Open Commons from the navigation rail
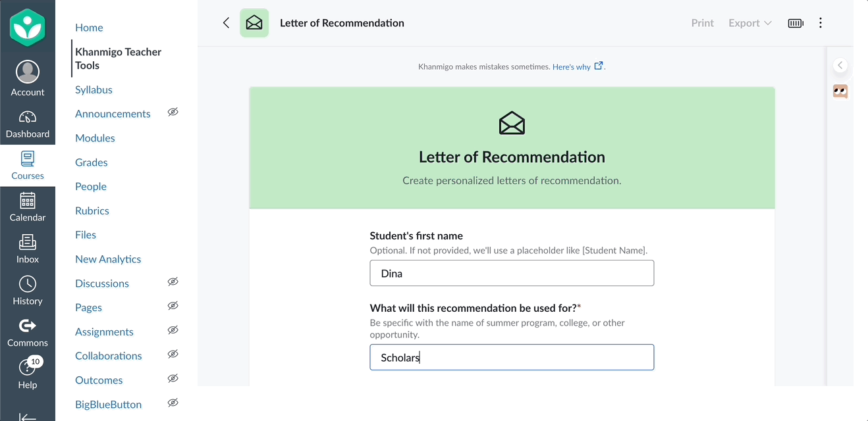Image resolution: width=868 pixels, height=421 pixels. pos(27,331)
